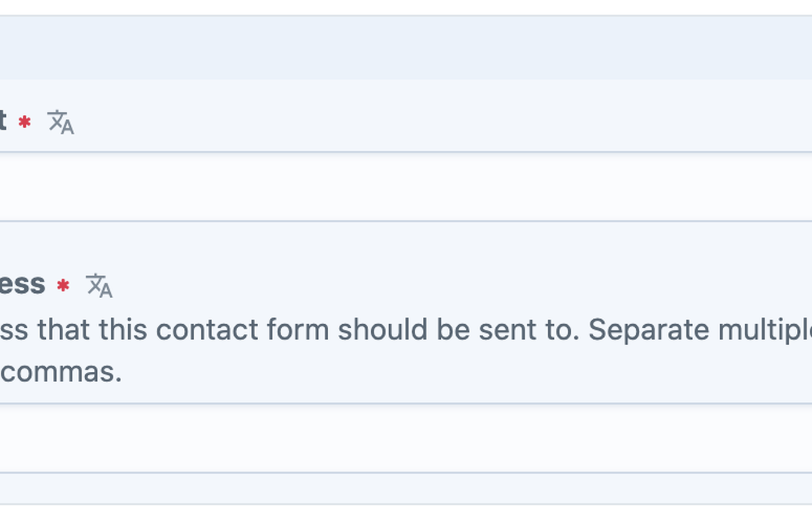Click the bold 't' label fragment on the left

coord(3,121)
